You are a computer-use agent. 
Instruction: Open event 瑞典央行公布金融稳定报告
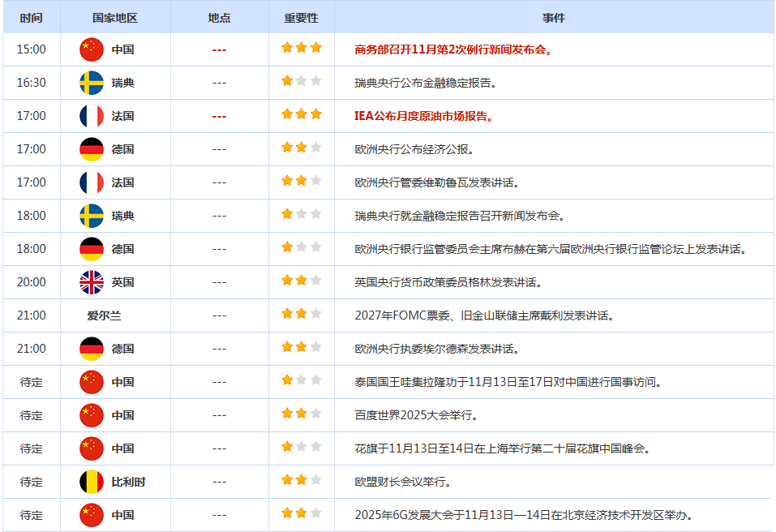(x=426, y=83)
